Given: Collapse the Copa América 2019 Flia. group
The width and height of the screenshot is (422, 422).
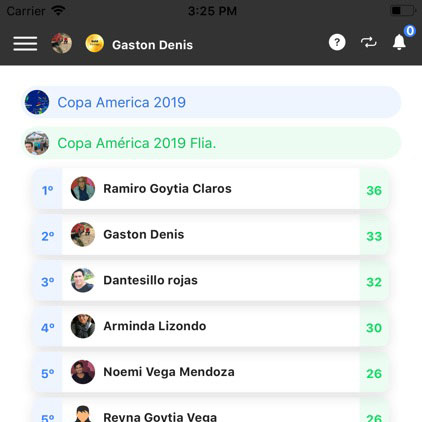Looking at the screenshot, I should coord(211,143).
